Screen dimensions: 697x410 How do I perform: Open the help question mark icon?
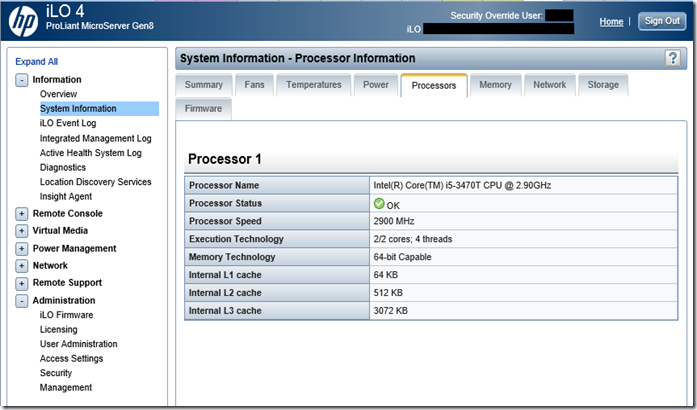pyautogui.click(x=673, y=58)
